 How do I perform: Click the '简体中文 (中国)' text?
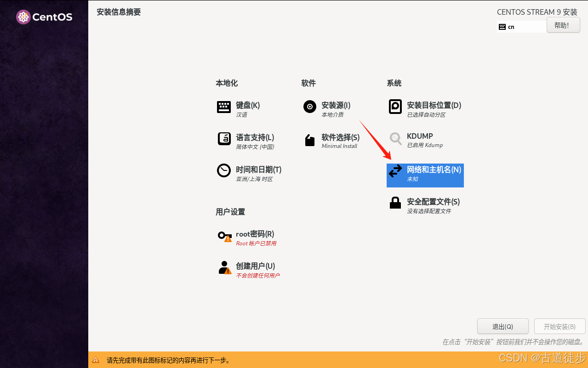click(x=255, y=147)
